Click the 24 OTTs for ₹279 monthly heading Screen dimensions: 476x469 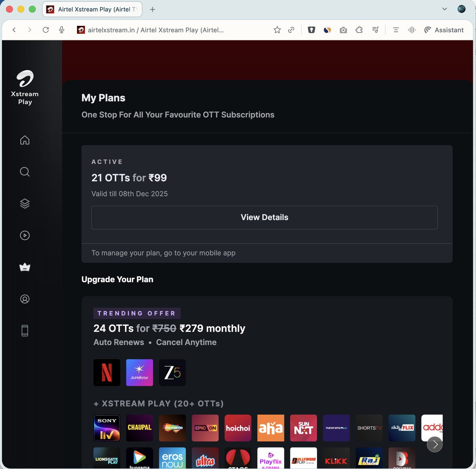(169, 329)
